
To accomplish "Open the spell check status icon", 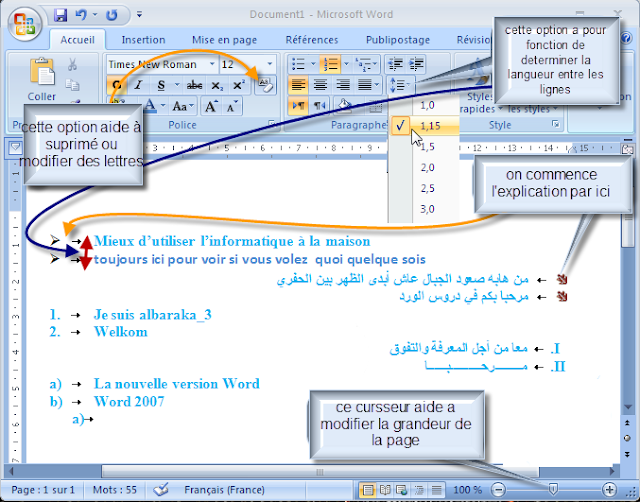I will (x=161, y=489).
